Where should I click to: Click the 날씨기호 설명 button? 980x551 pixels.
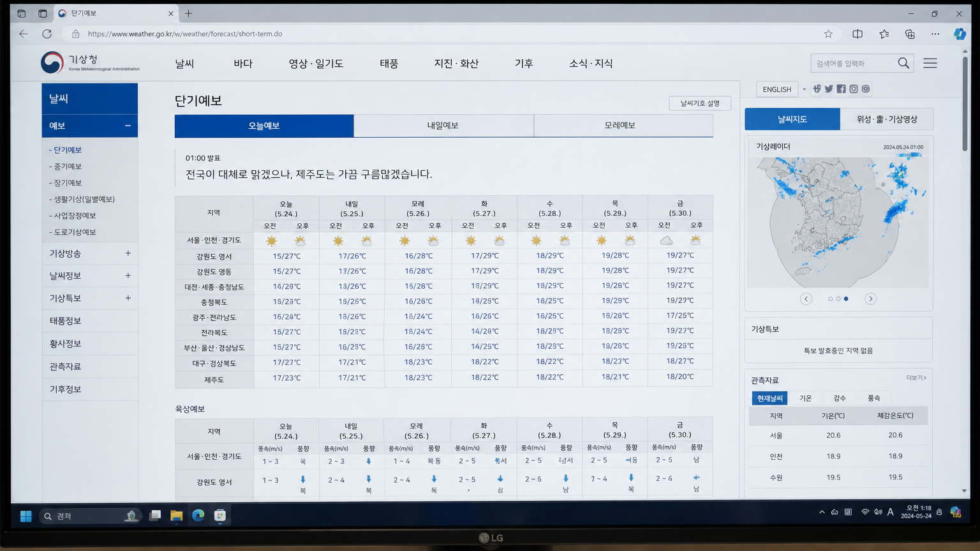click(x=700, y=103)
